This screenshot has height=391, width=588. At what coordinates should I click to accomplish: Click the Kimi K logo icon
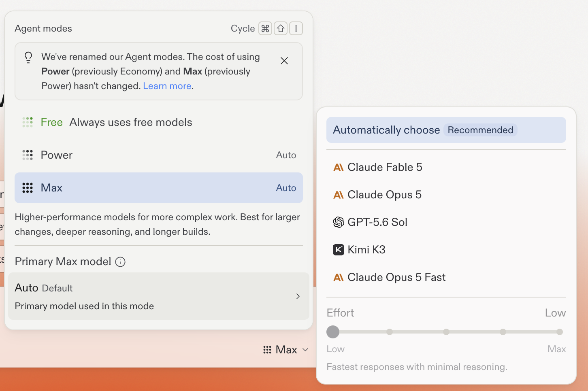339,250
